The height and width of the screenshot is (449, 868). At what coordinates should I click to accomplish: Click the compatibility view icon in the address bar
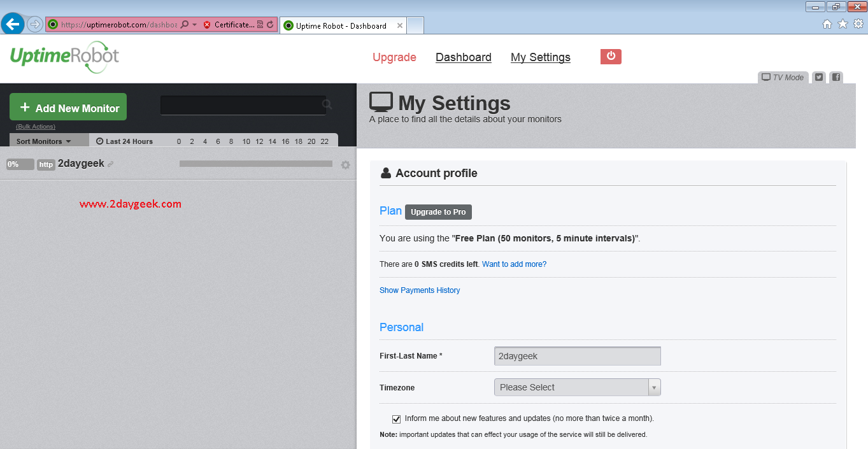tap(260, 25)
